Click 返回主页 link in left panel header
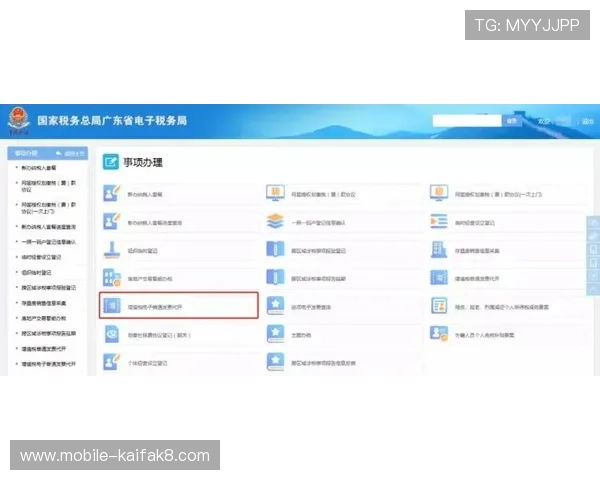Viewport: 600px width, 480px height. 70,153
